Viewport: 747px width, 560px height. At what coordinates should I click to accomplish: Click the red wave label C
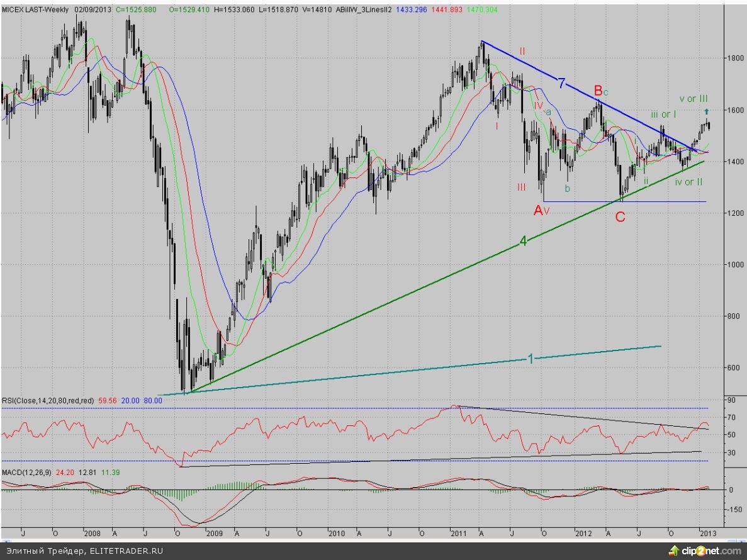(620, 218)
